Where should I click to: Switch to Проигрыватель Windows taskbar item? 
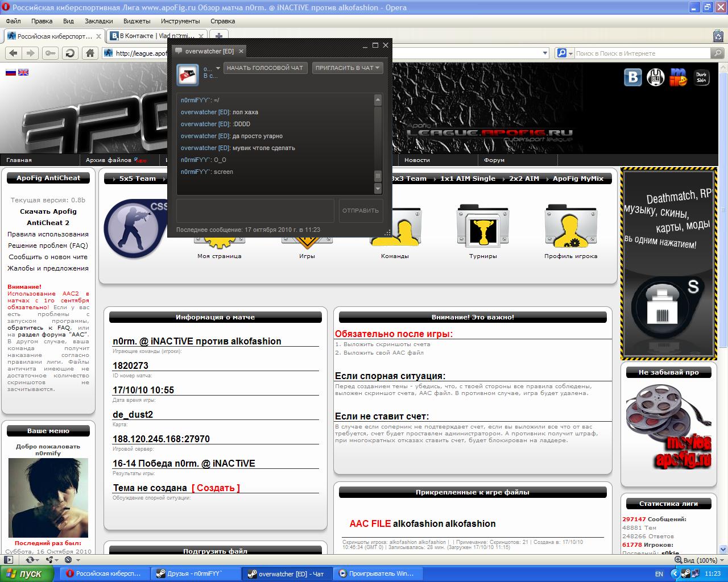tap(377, 573)
